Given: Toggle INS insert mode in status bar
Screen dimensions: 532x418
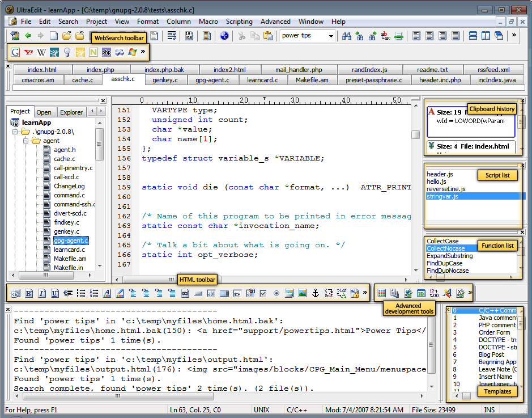Looking at the screenshot, I should [490, 410].
